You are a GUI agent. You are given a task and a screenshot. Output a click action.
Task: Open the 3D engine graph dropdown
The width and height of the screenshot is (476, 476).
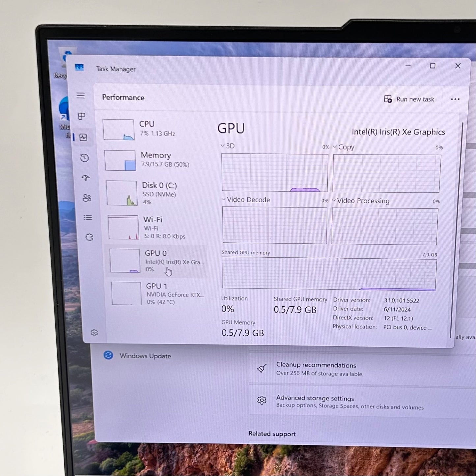[228, 146]
